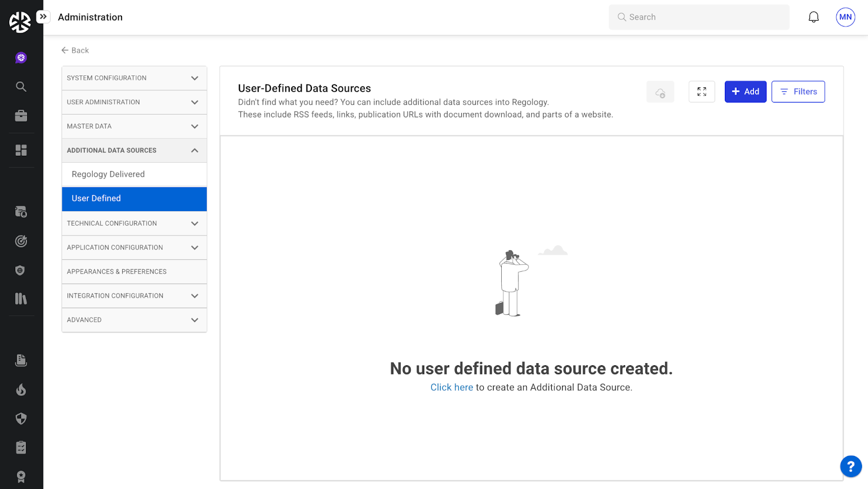Click the notification bell icon
The image size is (868, 489).
(x=813, y=17)
